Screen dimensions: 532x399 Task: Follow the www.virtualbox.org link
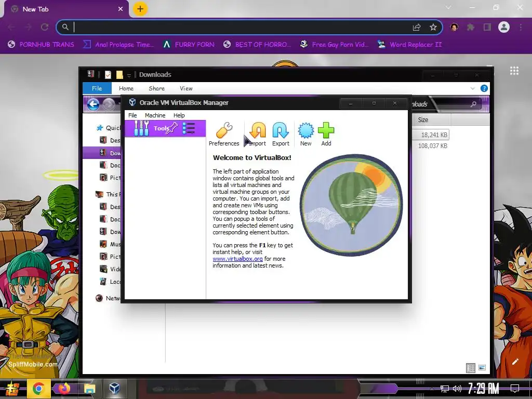point(237,259)
